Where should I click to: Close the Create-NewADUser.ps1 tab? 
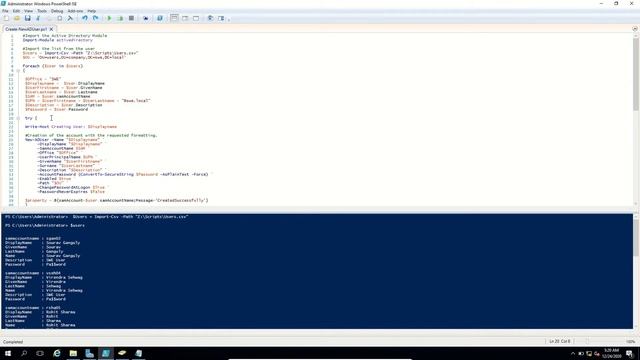51,29
